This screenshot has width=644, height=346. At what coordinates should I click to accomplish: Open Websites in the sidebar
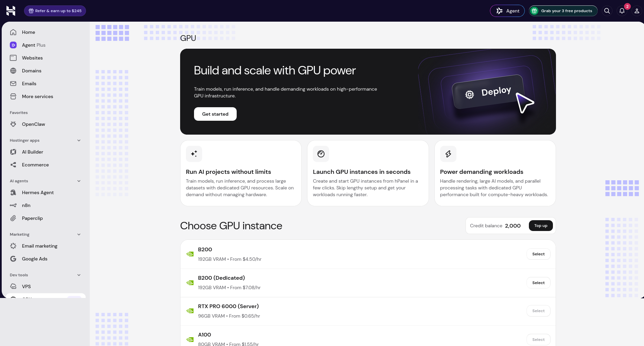click(46, 58)
